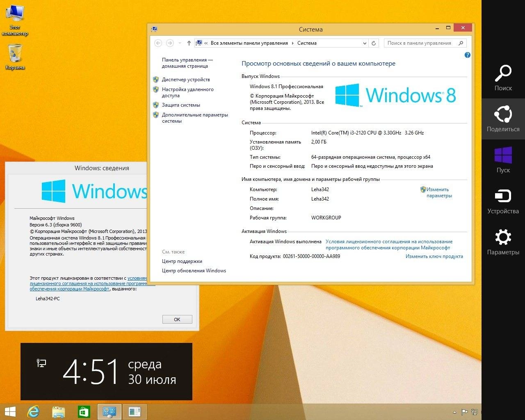Open File Explorer from taskbar
525x420 pixels.
(x=59, y=411)
